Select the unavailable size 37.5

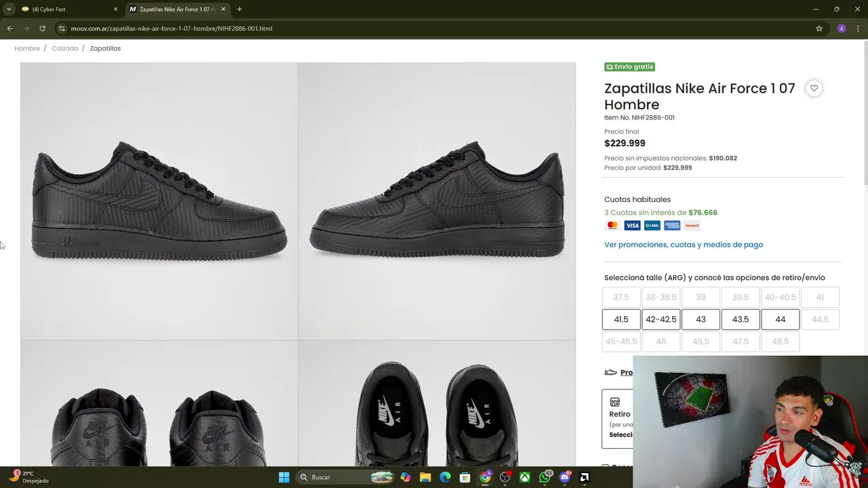point(621,297)
